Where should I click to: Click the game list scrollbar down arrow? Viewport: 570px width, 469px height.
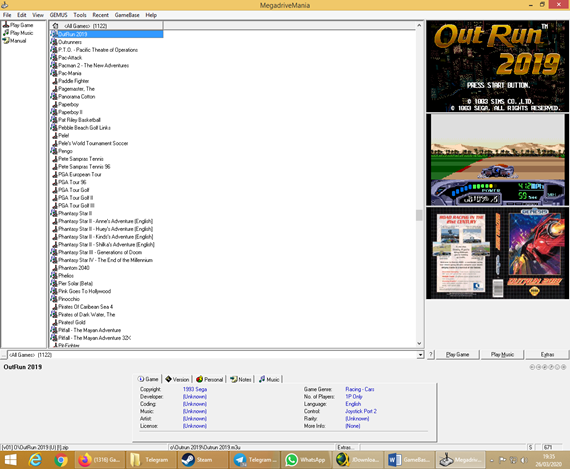pos(419,343)
